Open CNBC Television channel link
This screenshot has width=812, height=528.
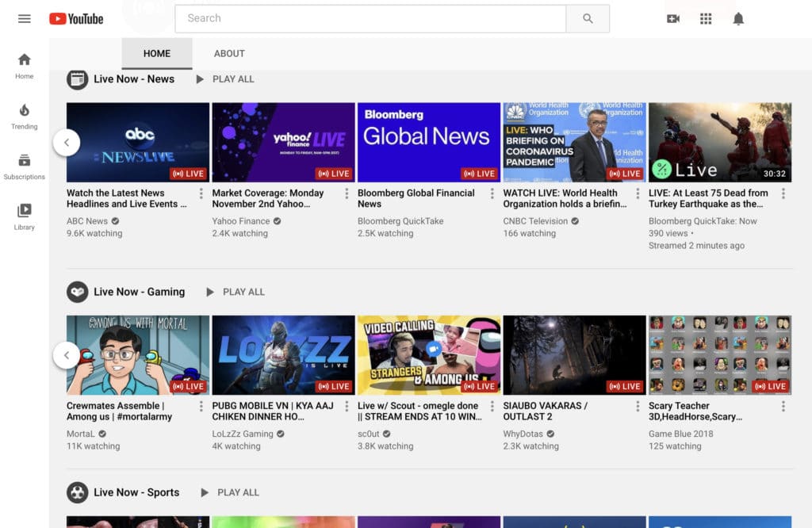535,221
